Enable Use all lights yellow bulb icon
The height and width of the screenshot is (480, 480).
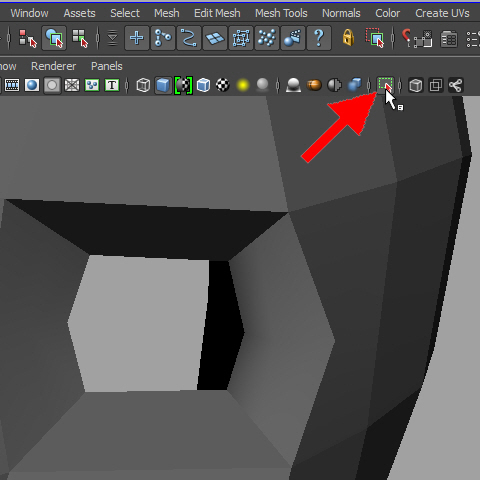[x=243, y=85]
